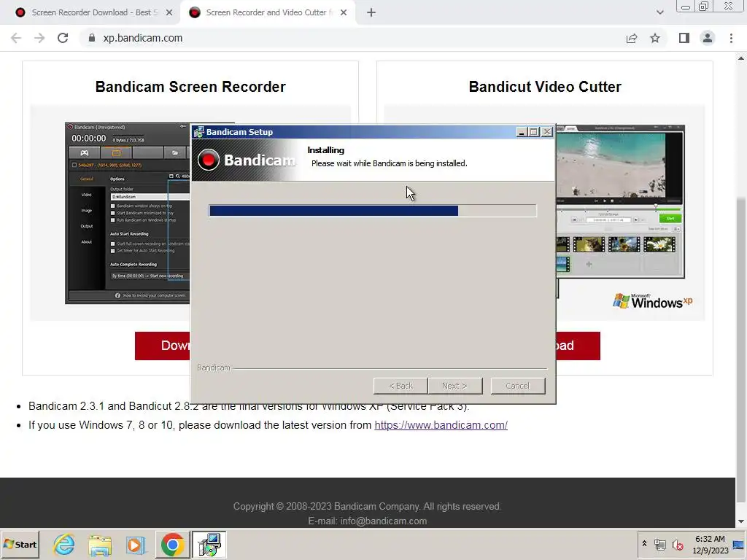Open the Windows Start menu
The image size is (747, 560).
tap(20, 544)
